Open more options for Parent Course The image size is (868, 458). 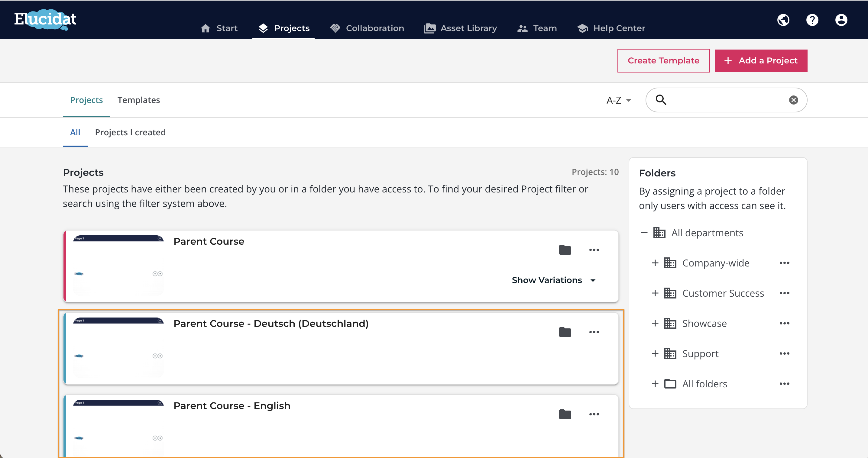pos(594,250)
